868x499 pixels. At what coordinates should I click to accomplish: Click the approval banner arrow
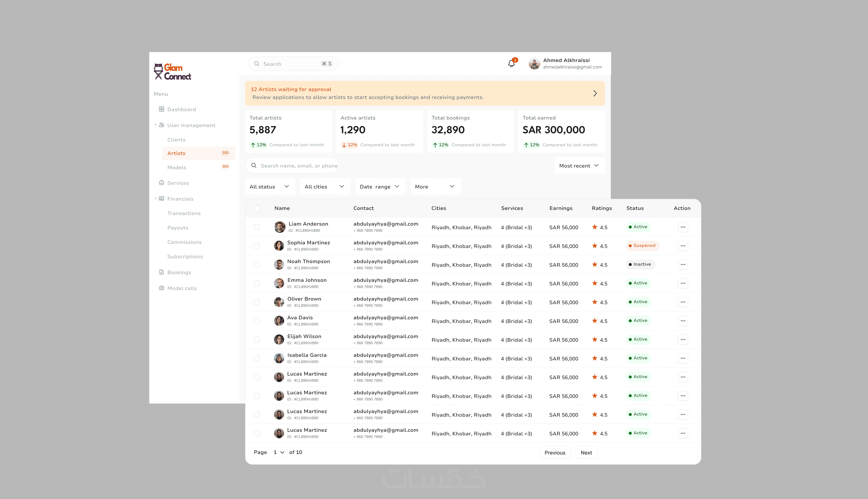[595, 93]
